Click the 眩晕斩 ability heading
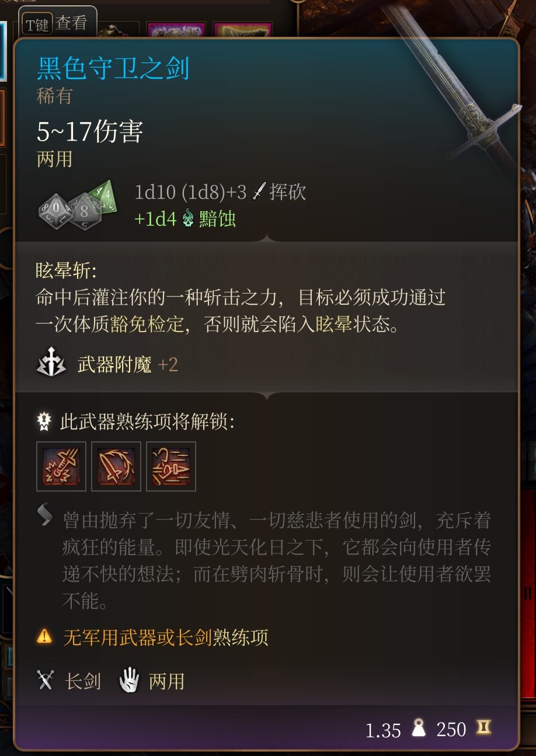Viewport: 536px width, 756px height. click(66, 270)
